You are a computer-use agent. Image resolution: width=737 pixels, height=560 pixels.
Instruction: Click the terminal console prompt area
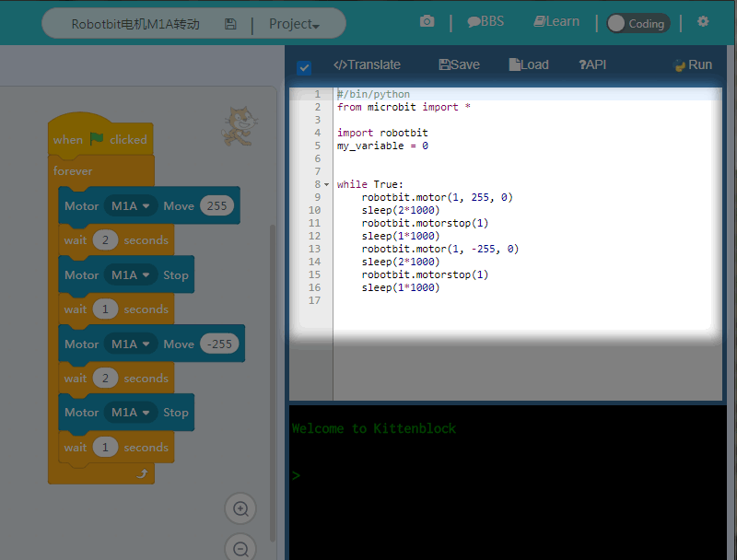tap(507, 476)
